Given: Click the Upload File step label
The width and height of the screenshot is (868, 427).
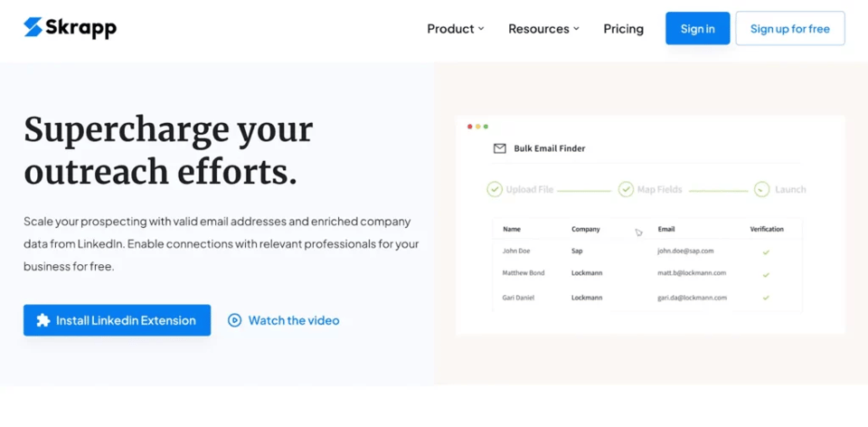Looking at the screenshot, I should pyautogui.click(x=530, y=189).
